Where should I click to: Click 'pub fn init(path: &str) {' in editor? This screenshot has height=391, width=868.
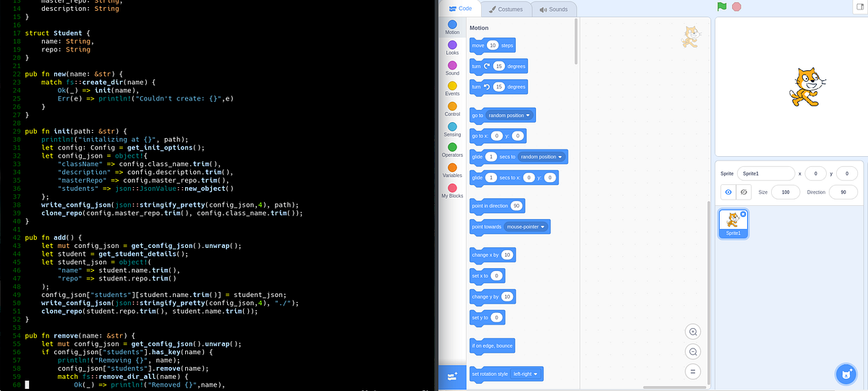[x=77, y=131]
